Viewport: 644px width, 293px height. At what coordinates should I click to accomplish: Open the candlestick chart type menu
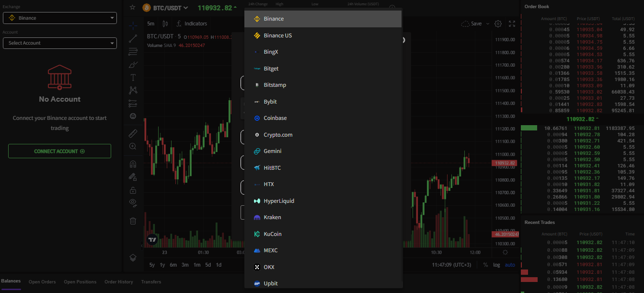165,23
